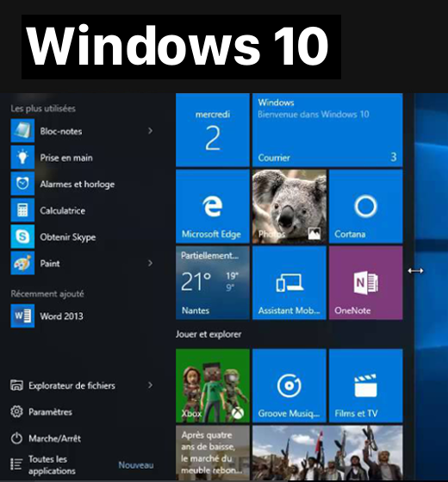Expand the Paint jump list arrow

[150, 263]
